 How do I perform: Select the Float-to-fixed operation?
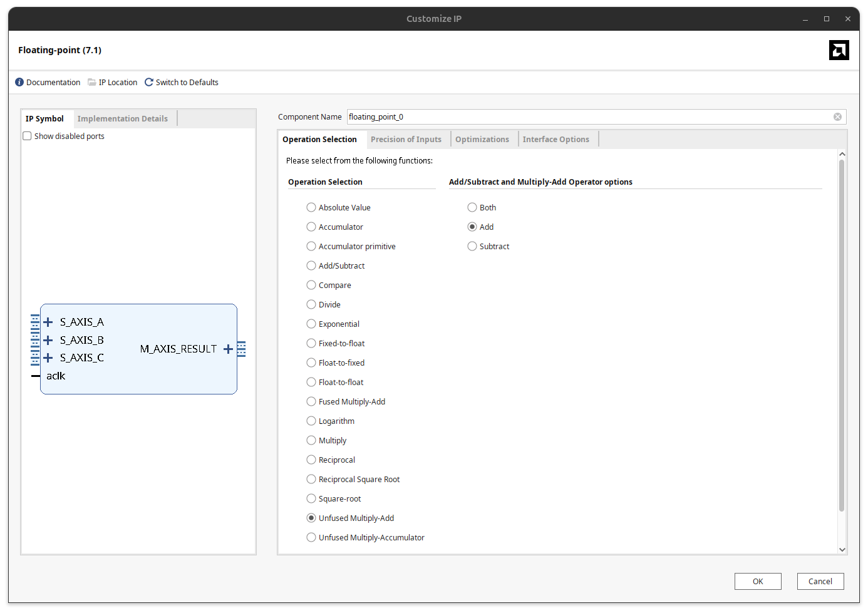(x=311, y=363)
